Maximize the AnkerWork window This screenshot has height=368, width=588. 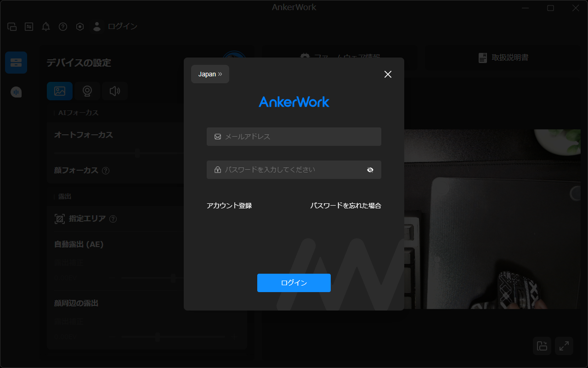coord(550,8)
